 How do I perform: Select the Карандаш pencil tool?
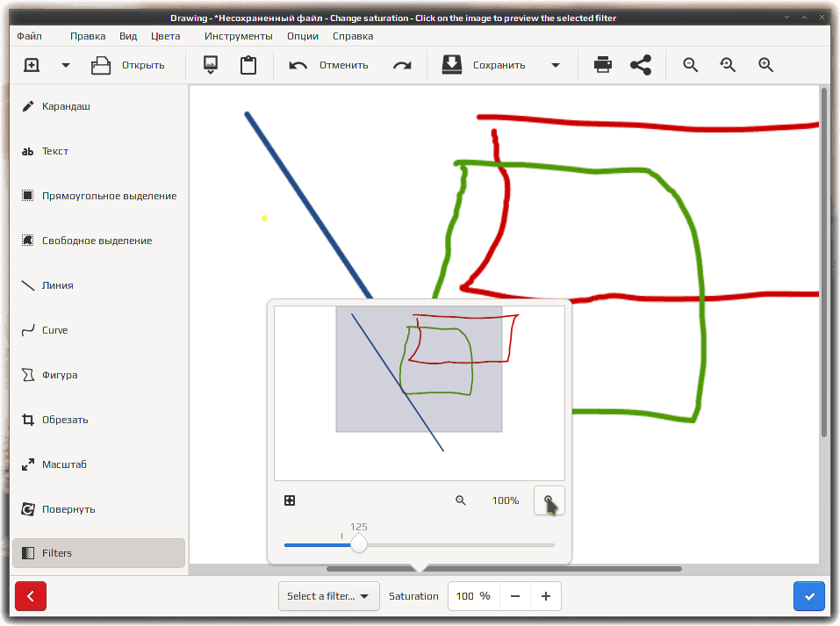coord(98,106)
